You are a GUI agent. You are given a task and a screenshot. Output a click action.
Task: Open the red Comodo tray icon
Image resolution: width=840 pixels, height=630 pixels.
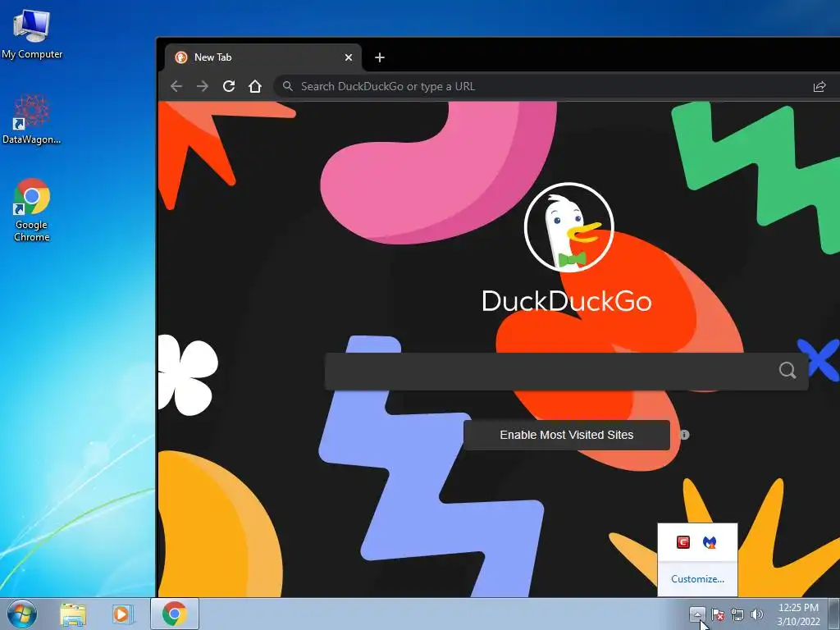click(x=682, y=543)
